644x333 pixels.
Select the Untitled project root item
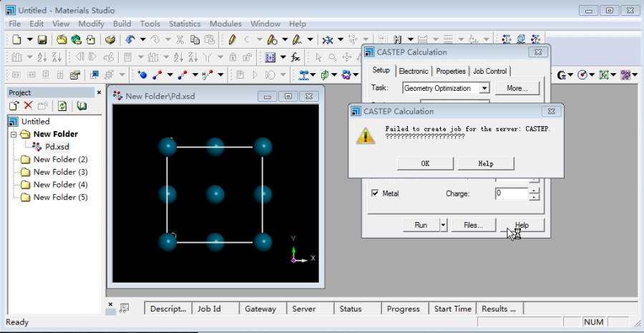pyautogui.click(x=35, y=122)
